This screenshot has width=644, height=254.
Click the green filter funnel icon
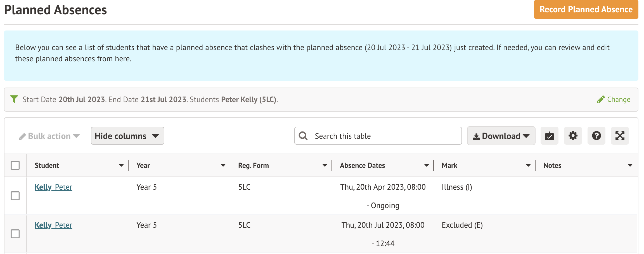click(14, 99)
